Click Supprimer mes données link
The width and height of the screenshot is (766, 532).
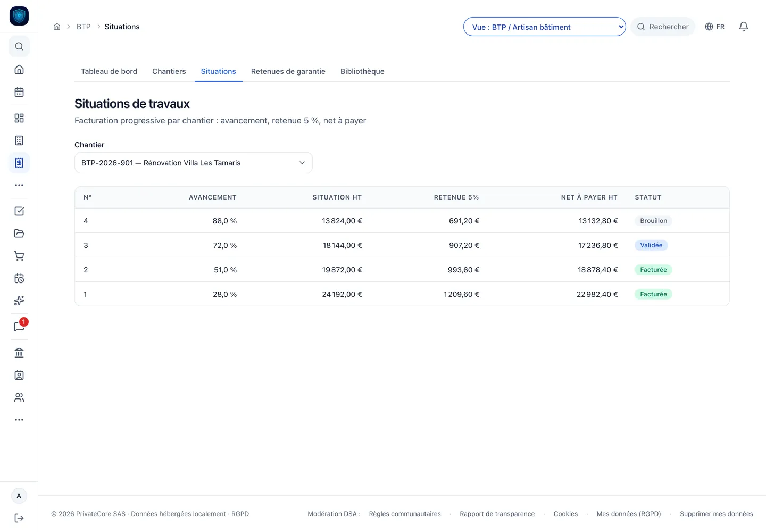717,514
